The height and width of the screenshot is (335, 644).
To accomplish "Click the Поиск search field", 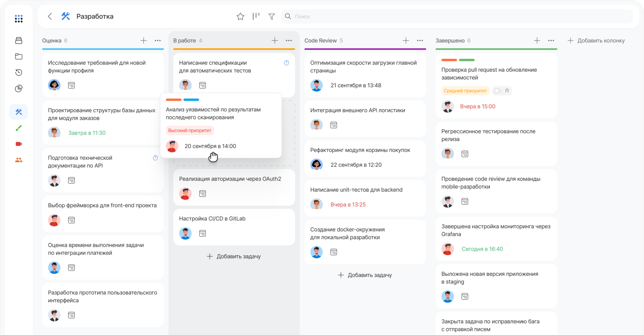I will pyautogui.click(x=457, y=16).
